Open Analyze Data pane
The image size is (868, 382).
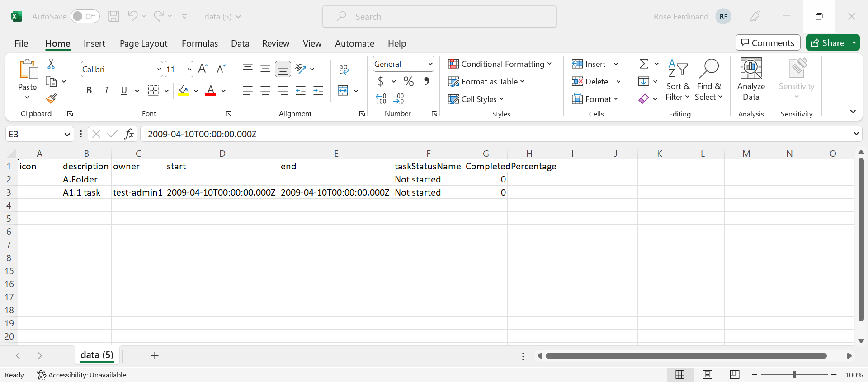(750, 79)
